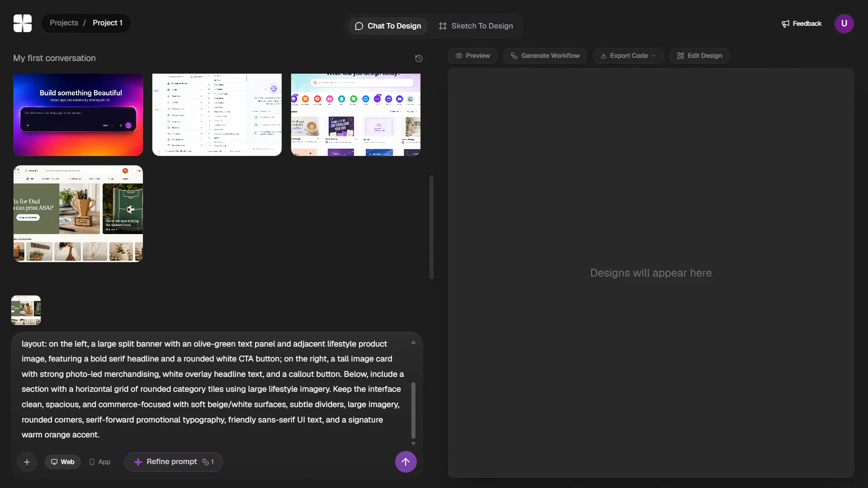Click the Feedback button
The height and width of the screenshot is (488, 868).
(x=802, y=23)
